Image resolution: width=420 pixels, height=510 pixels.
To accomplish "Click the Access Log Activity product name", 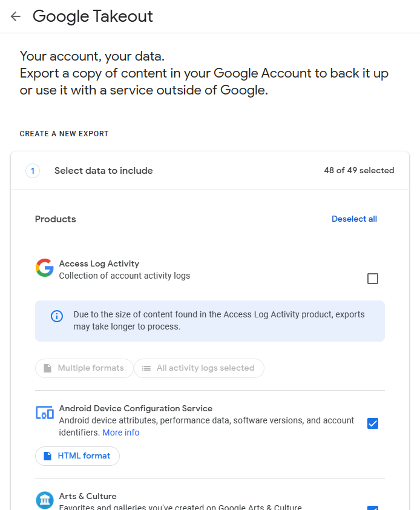I will coord(99,264).
